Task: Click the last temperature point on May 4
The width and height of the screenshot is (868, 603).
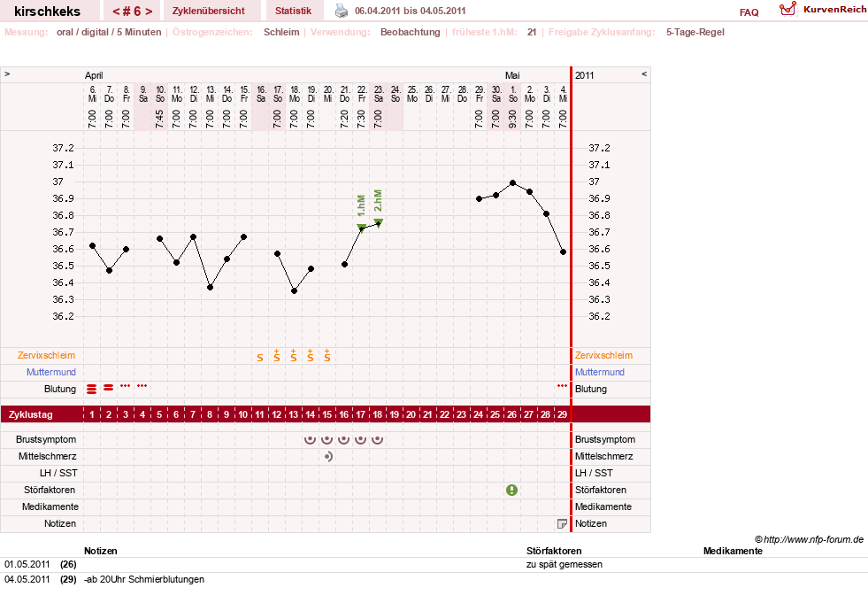Action: click(563, 251)
